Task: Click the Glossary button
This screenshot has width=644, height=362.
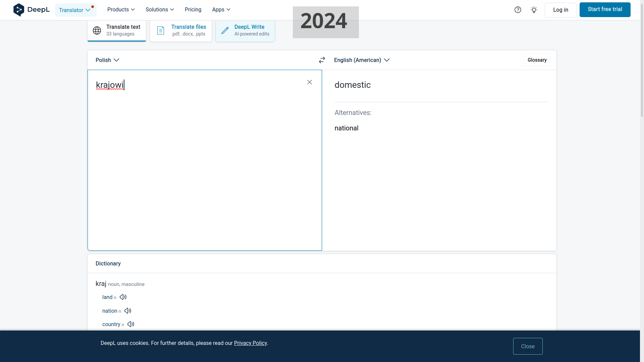Action: (537, 60)
